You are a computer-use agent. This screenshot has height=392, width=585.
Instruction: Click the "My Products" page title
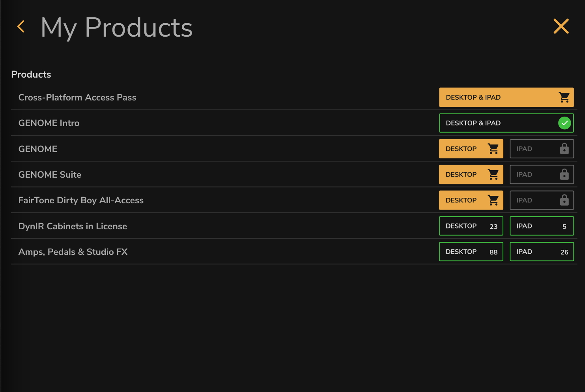(117, 28)
